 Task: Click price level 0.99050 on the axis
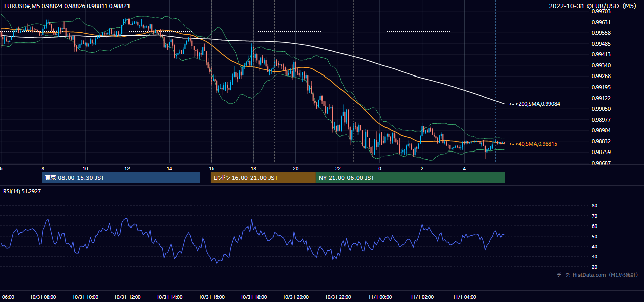601,109
